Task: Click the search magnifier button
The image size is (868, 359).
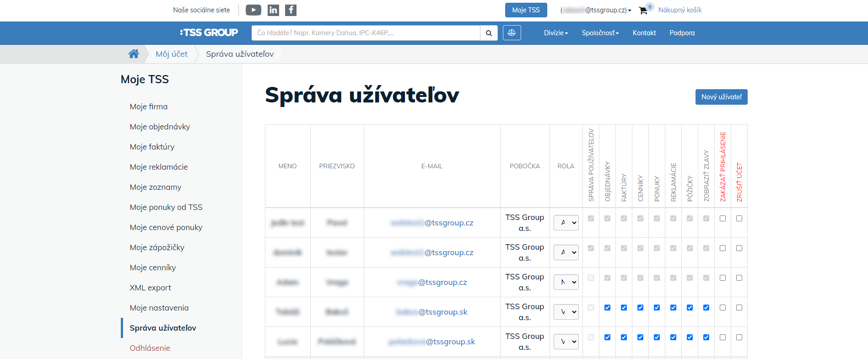Action: coord(489,33)
